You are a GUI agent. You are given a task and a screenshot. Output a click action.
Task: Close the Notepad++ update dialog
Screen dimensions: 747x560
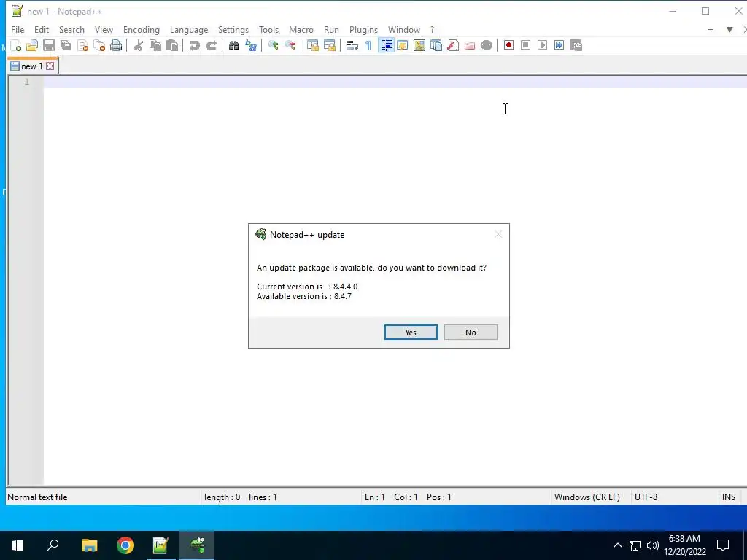tap(498, 234)
